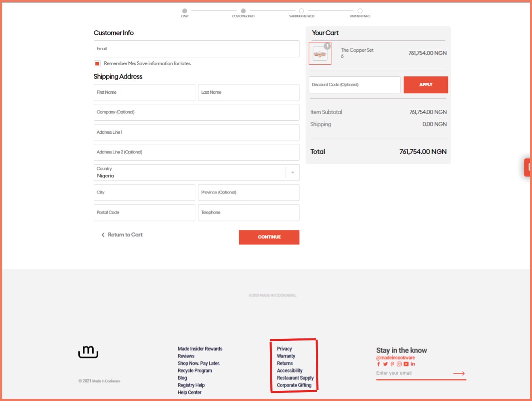Click the Total 761,754.00 NGN amount
The image size is (532, 401).
(423, 152)
